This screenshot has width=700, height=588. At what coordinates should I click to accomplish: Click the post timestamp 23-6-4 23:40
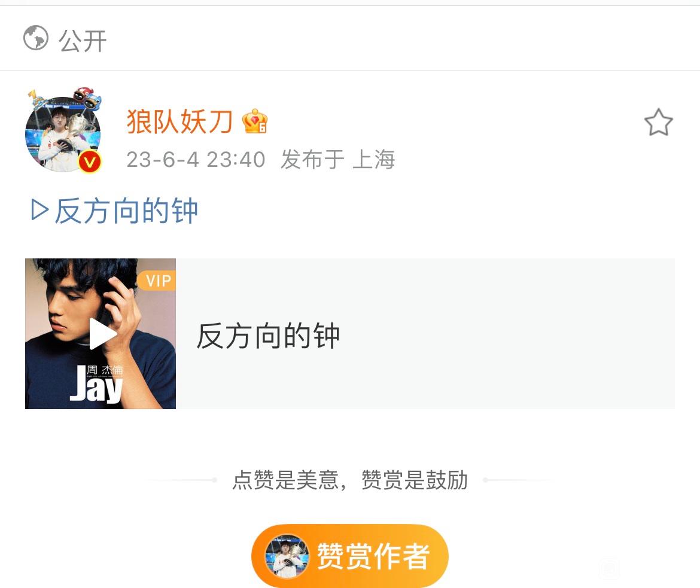(196, 159)
